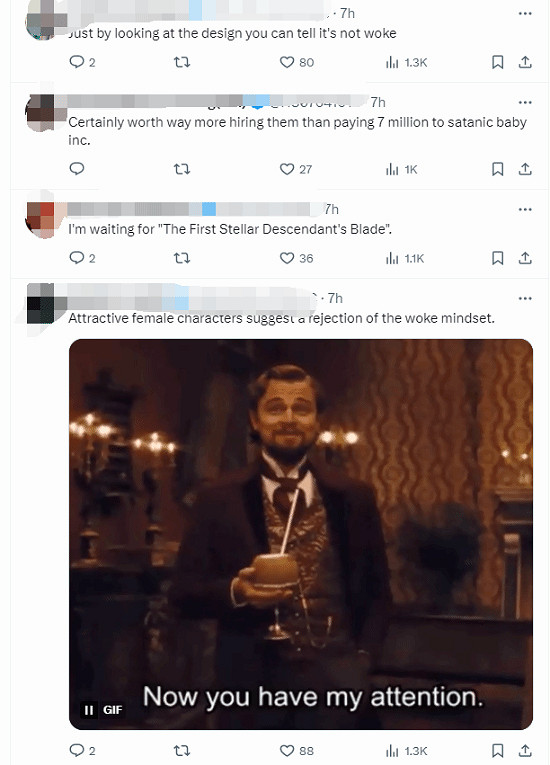Image resolution: width=550 pixels, height=765 pixels.
Task: Bookmark the Leonardo GIF tweet
Action: [x=497, y=750]
